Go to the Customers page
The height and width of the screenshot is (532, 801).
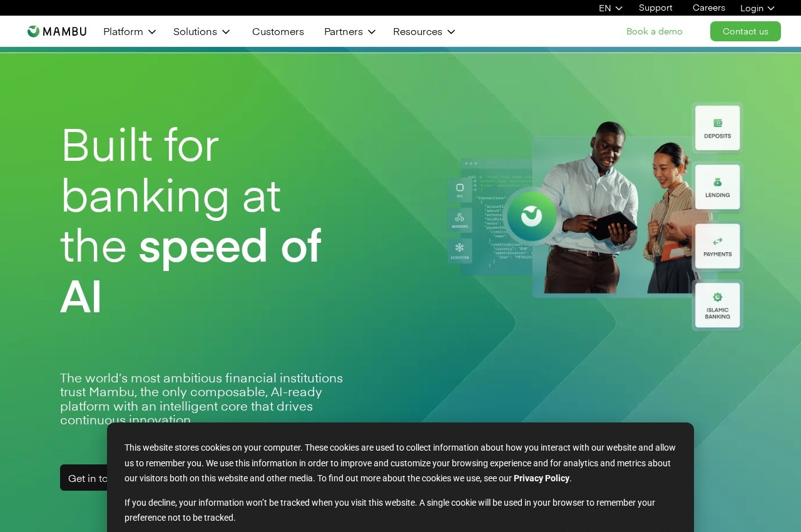278,31
